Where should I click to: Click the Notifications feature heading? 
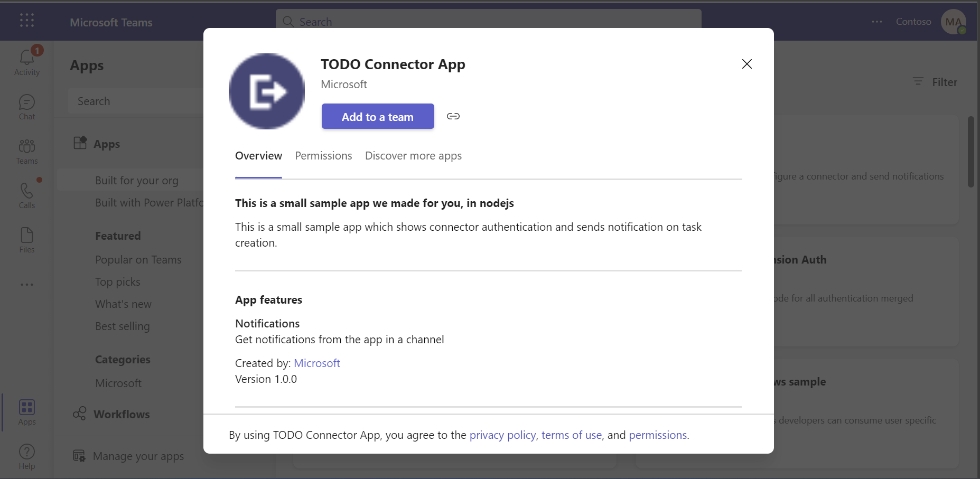click(x=267, y=324)
